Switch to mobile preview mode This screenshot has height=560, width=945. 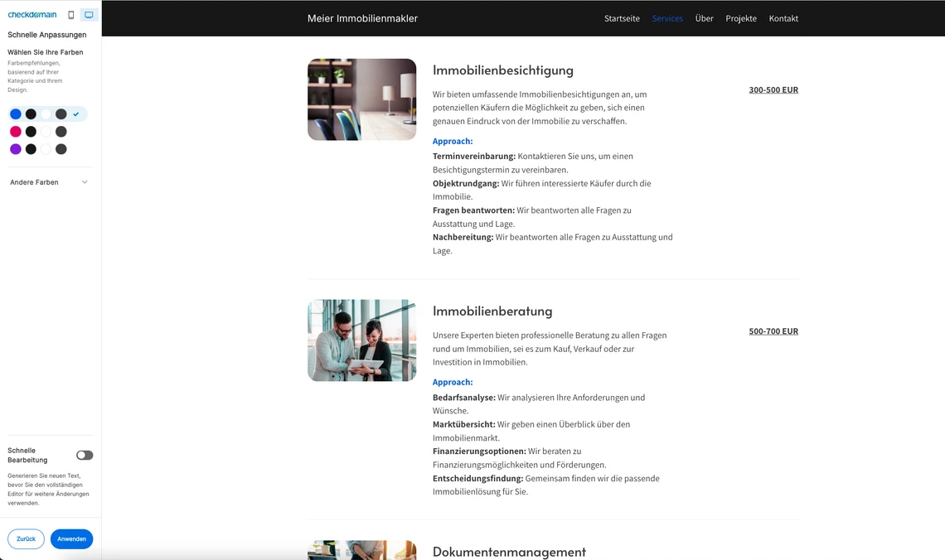point(71,14)
